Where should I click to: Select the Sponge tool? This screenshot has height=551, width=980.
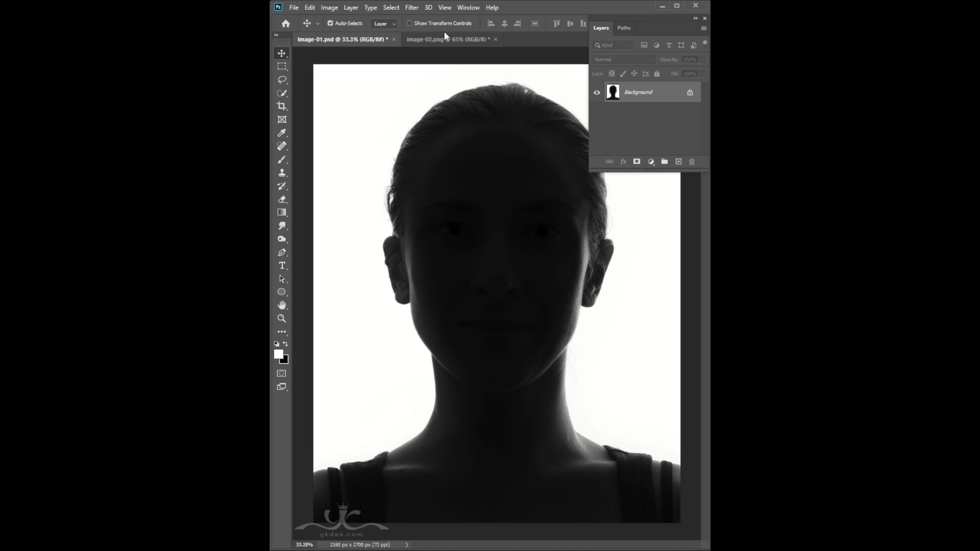(x=282, y=239)
